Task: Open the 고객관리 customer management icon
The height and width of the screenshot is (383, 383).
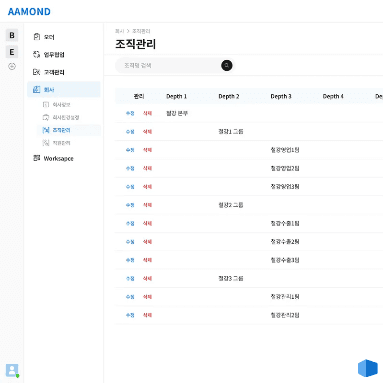Action: [x=36, y=72]
